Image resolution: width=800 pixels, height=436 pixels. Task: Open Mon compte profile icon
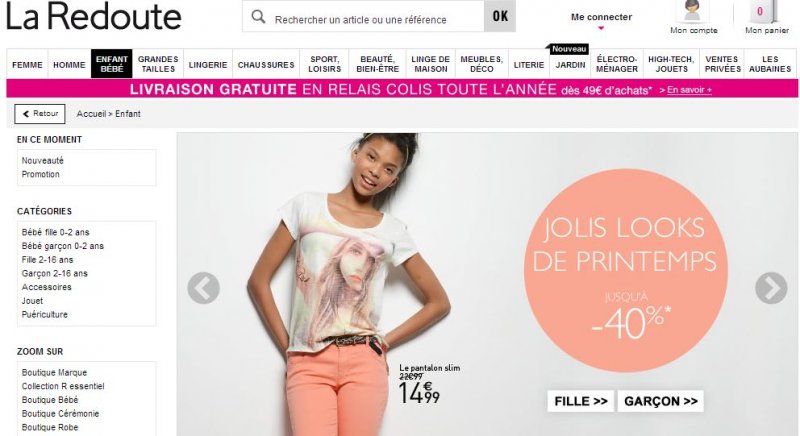692,12
